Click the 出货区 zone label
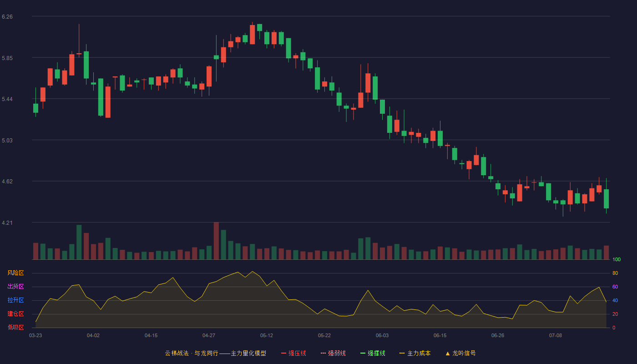The height and width of the screenshot is (364, 637). pyautogui.click(x=15, y=287)
